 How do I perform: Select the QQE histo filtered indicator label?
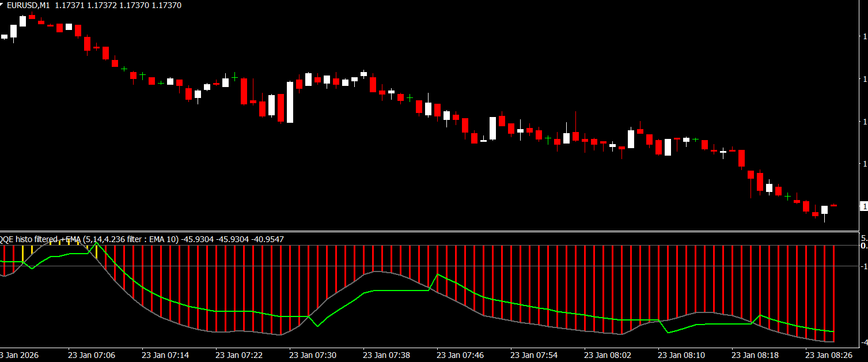point(29,239)
